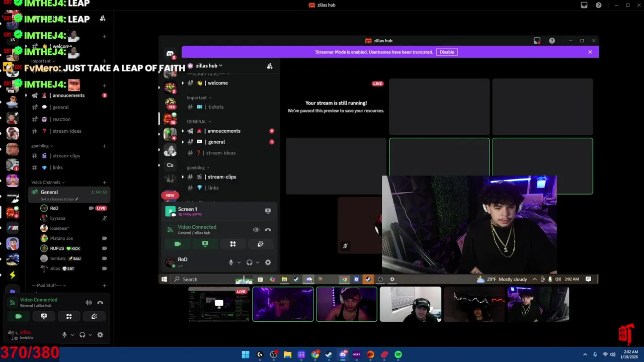Image resolution: width=644 pixels, height=362 pixels.
Task: Open User Settings gear beside zillas
Action: point(100,335)
